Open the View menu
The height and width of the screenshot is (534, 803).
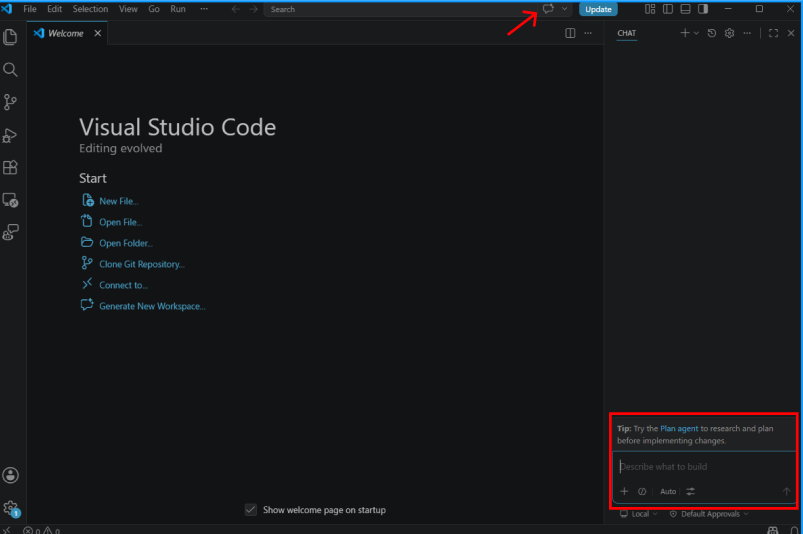coord(128,9)
